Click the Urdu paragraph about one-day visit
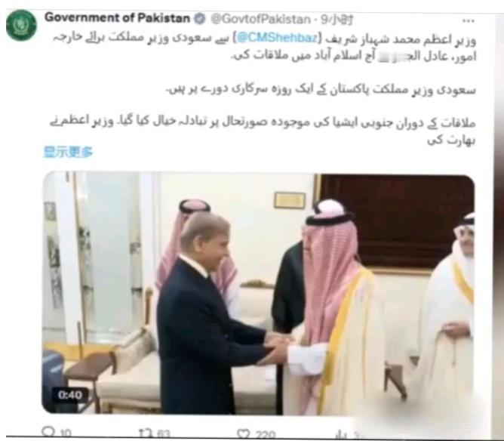The image size is (504, 441). click(321, 89)
